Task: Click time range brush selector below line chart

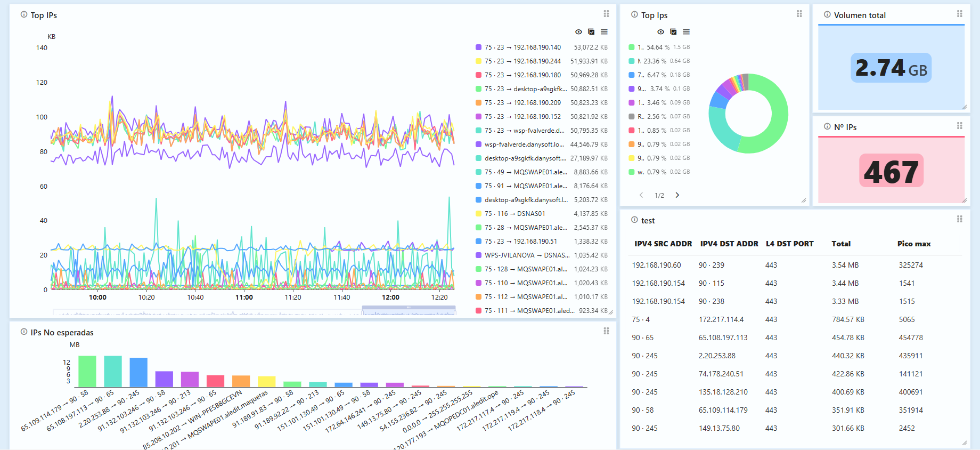Action: click(x=409, y=310)
